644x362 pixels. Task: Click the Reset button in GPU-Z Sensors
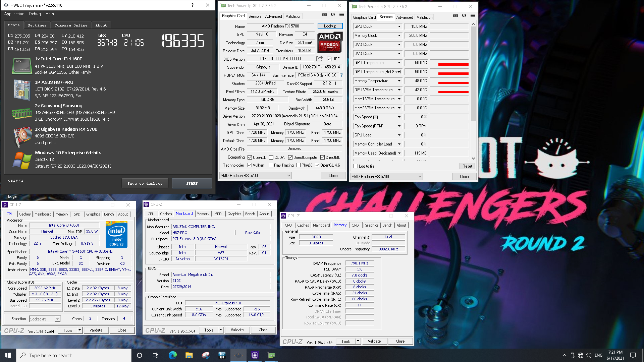[x=467, y=166]
